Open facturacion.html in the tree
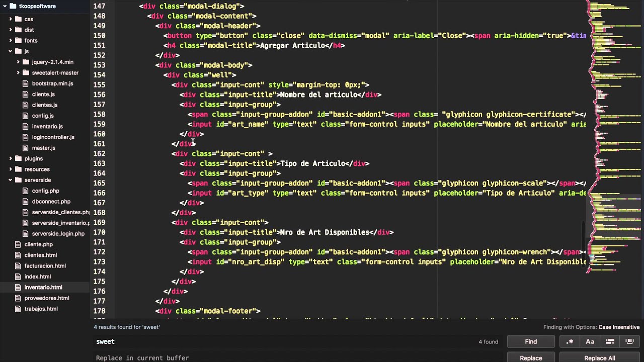Viewport: 644px width, 362px height. tap(45, 265)
